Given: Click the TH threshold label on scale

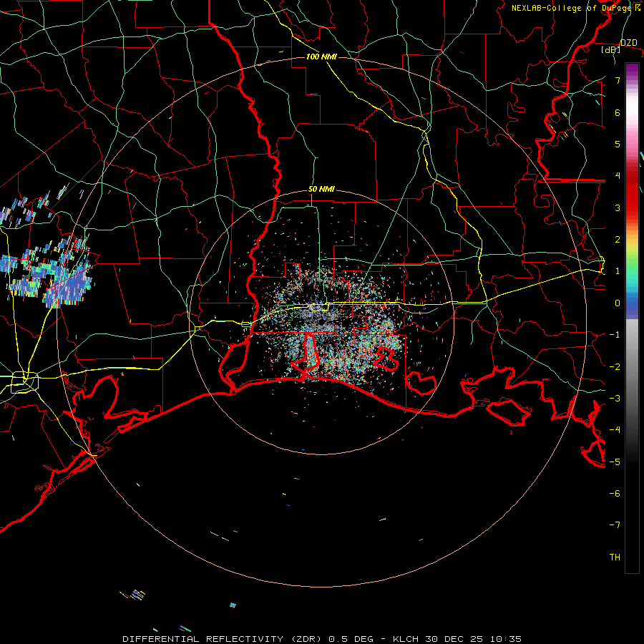Looking at the screenshot, I should click(x=615, y=557).
